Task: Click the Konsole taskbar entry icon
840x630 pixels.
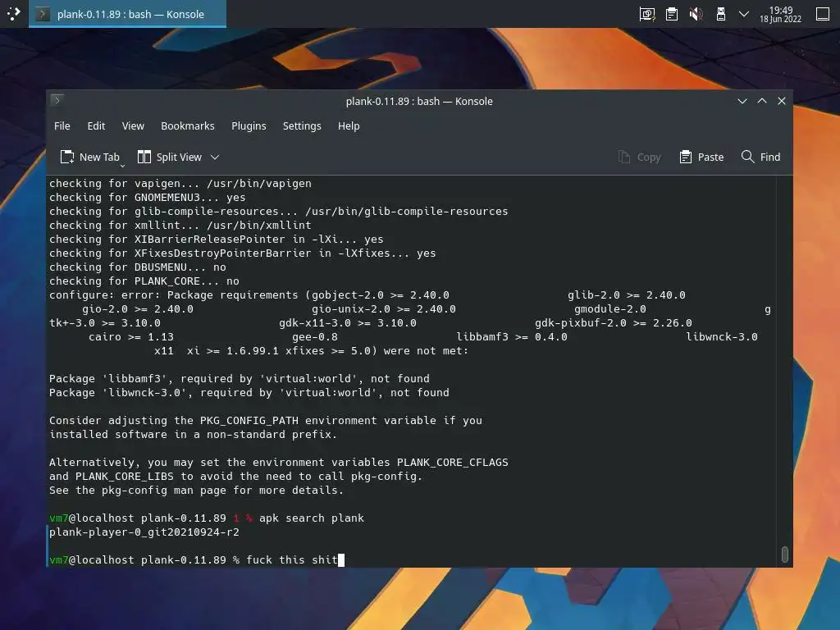Action: (42, 14)
